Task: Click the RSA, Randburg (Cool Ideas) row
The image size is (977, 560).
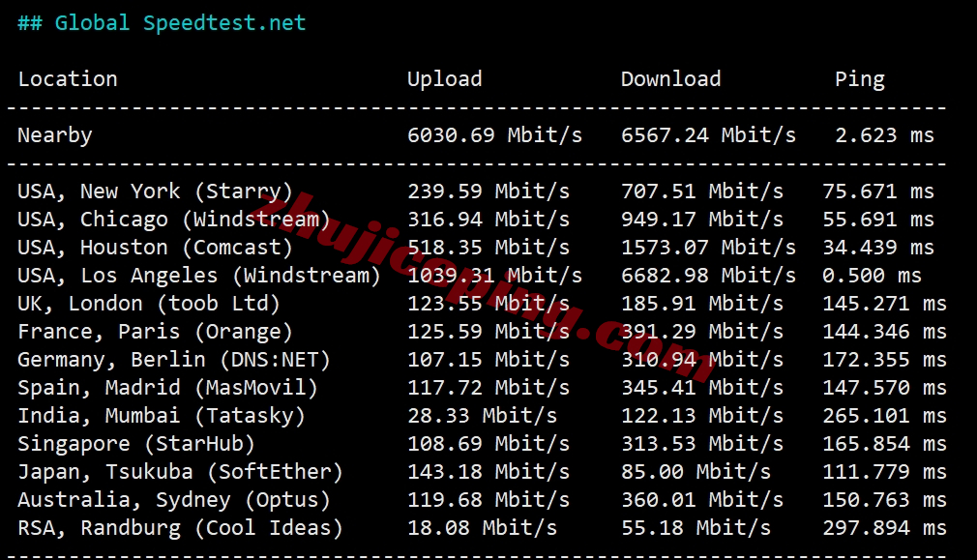Action: [x=180, y=528]
